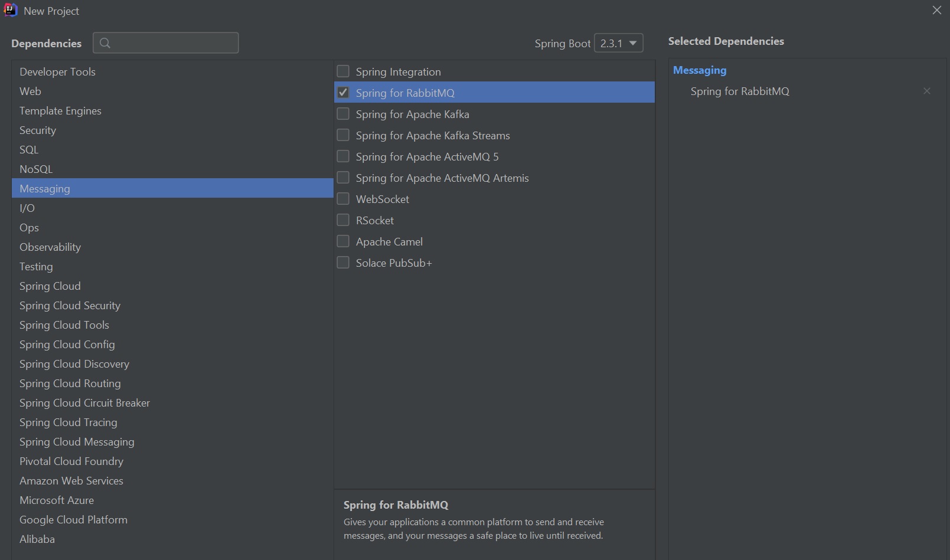Click the Messaging group in Selected Dependencies
Viewport: 950px width, 560px height.
pyautogui.click(x=700, y=70)
